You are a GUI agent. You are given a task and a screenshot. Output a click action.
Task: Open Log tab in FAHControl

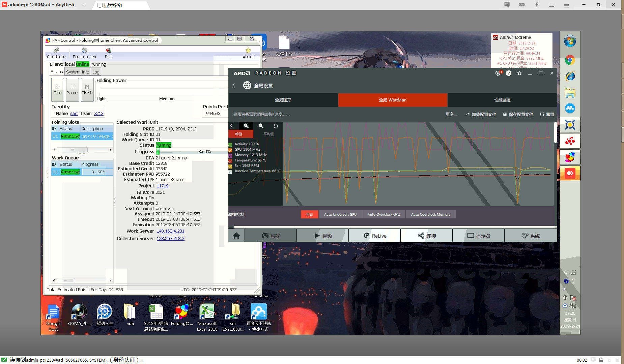96,72
